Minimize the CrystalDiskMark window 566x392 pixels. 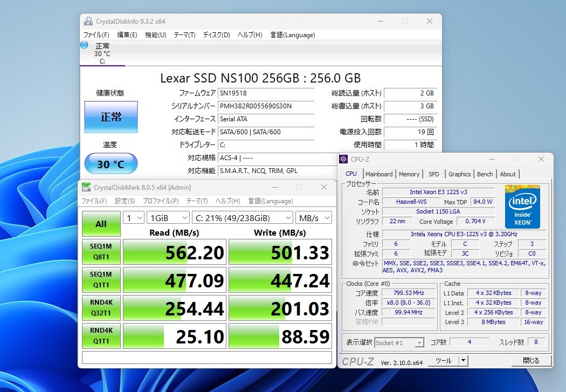(275, 187)
